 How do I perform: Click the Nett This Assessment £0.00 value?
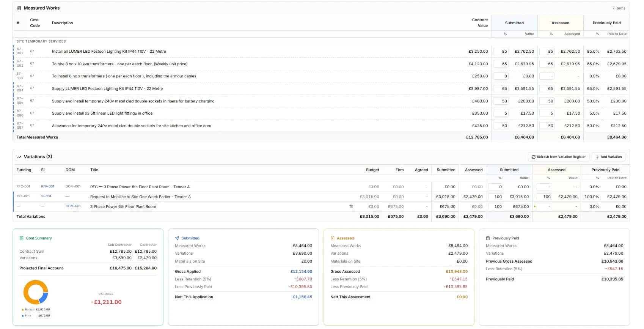462,297
